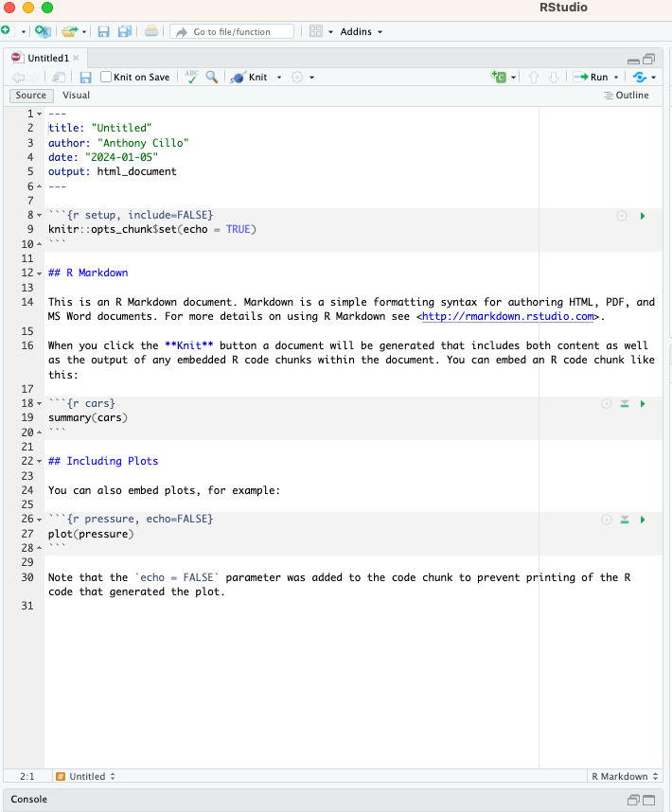Click the cars chunk options gear

pyautogui.click(x=607, y=404)
